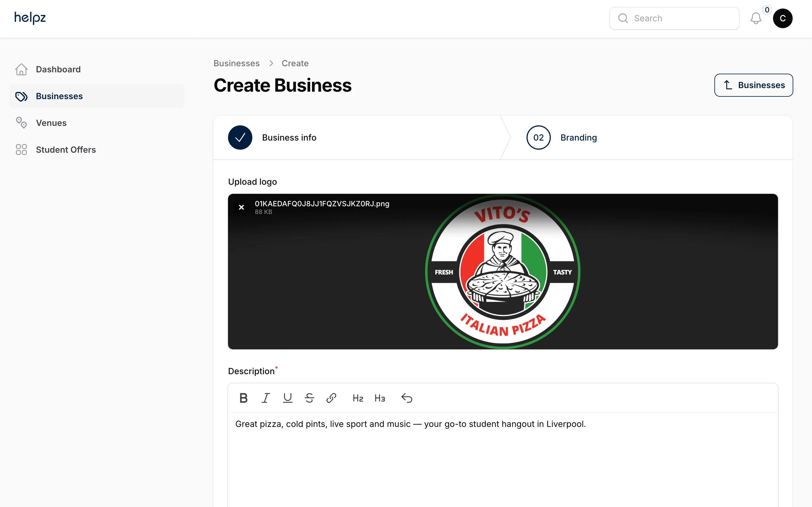Apply the H2 heading style
The height and width of the screenshot is (507, 812).
(358, 398)
